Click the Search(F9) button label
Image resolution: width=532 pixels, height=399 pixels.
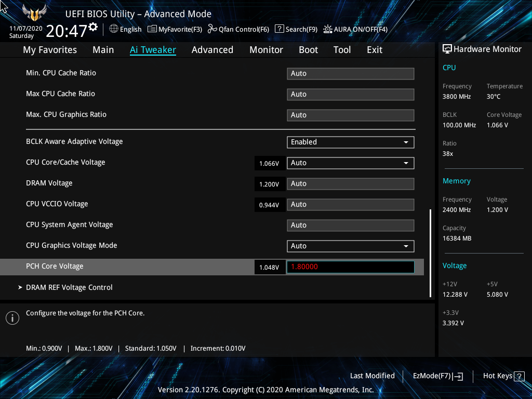coord(301,29)
